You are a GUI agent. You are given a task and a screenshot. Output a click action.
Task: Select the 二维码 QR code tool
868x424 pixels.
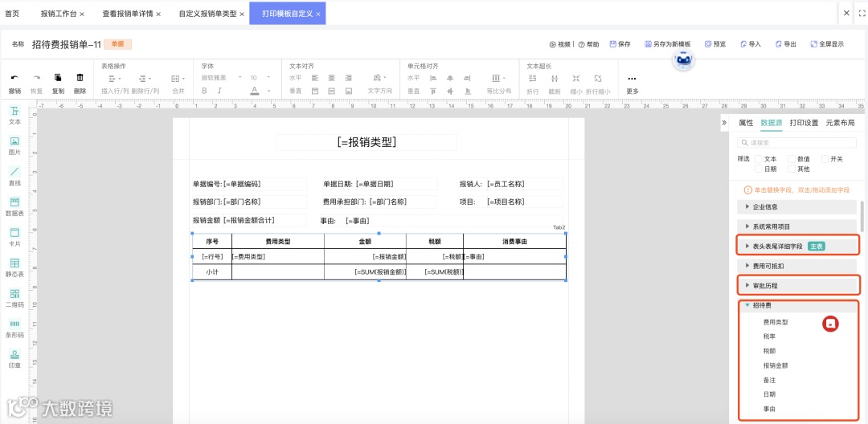(x=15, y=299)
